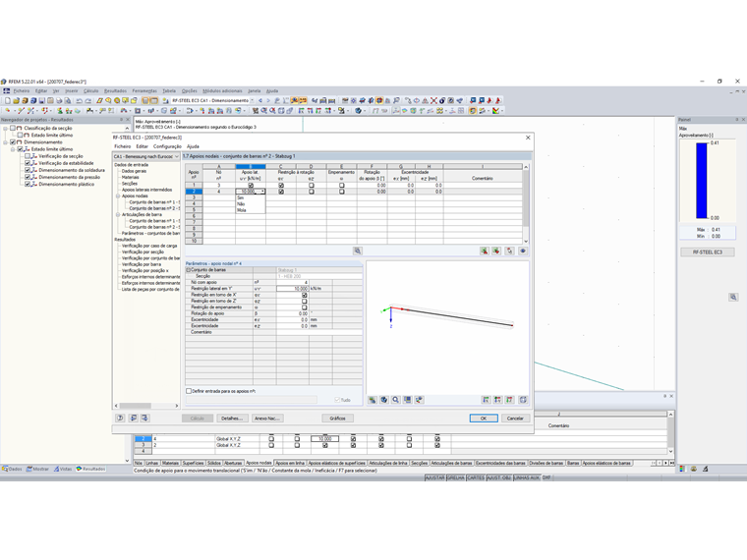Click the help question-mark icon in dialog footer
Viewport: 747px width, 560px height.
[x=120, y=419]
